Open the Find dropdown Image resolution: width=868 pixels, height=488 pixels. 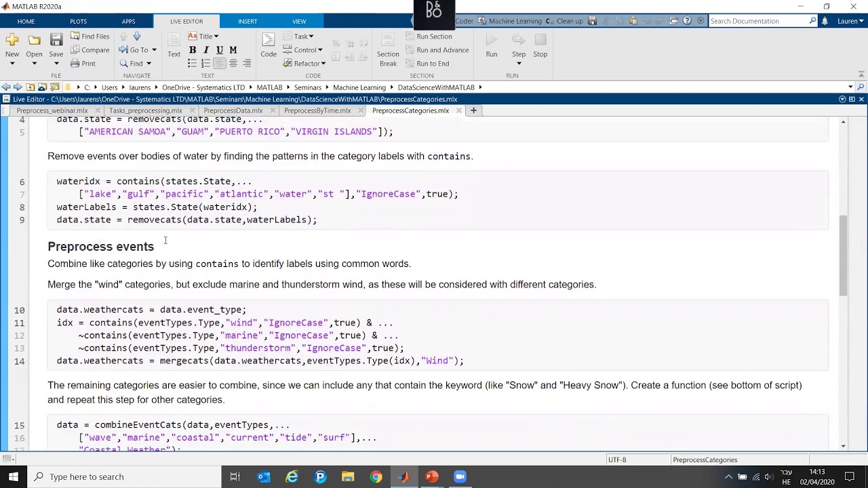tap(135, 64)
